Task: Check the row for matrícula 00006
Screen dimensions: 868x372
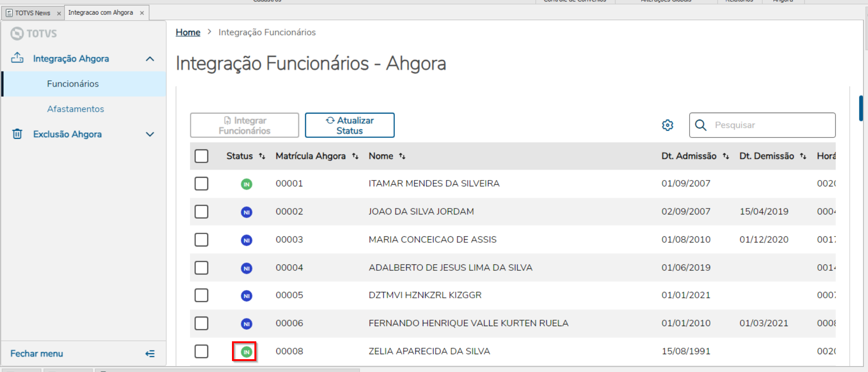Action: (x=201, y=323)
